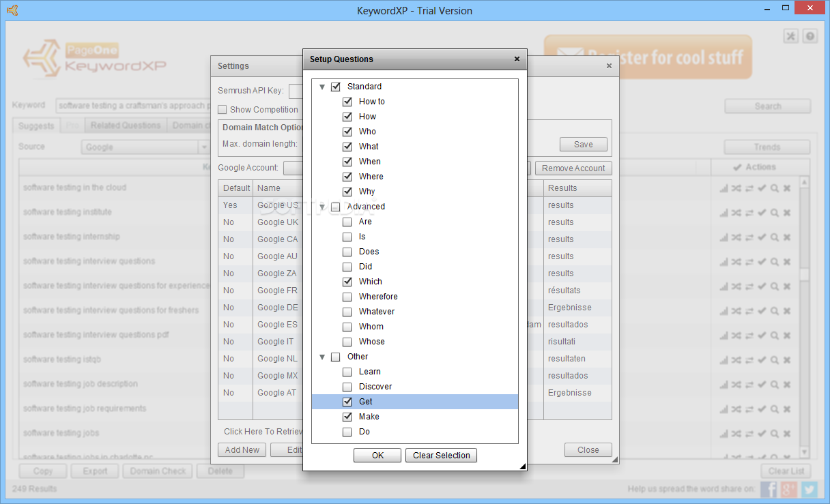Viewport: 830px width, 504px height.
Task: Close the Settings window with X
Action: coord(609,66)
